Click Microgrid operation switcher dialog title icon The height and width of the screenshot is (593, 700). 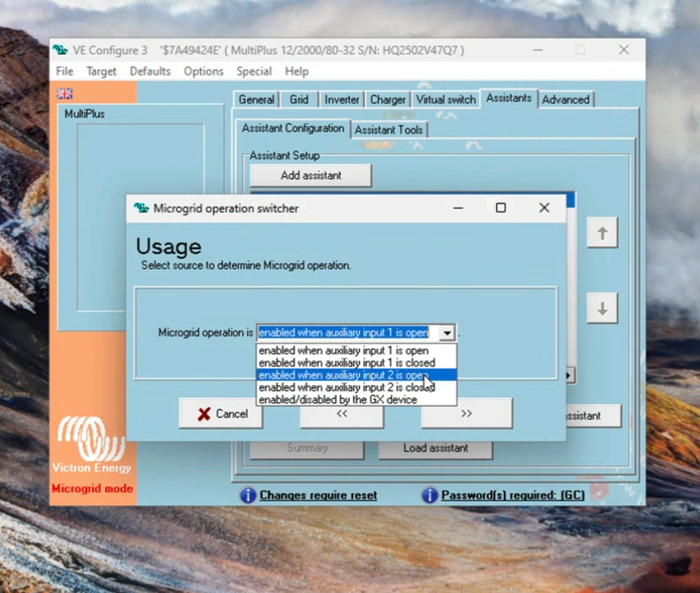(x=142, y=208)
